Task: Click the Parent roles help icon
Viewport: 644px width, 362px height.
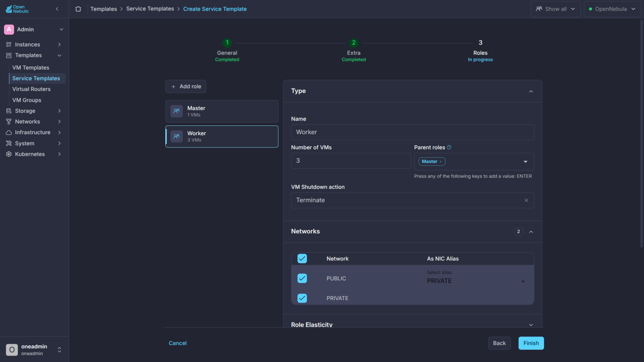Action: (449, 147)
